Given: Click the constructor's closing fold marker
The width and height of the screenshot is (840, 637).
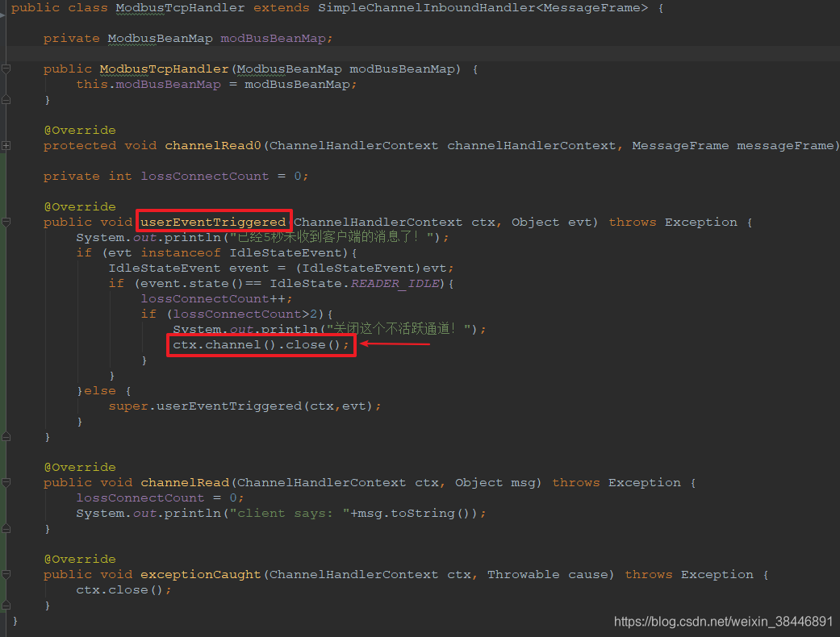Looking at the screenshot, I should pyautogui.click(x=6, y=99).
